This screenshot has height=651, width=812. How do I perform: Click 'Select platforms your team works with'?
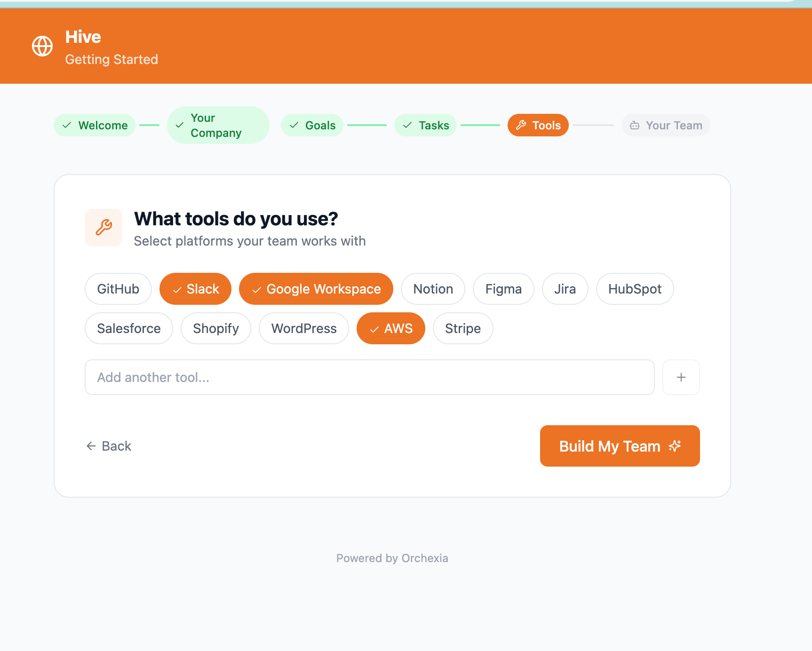tap(250, 241)
